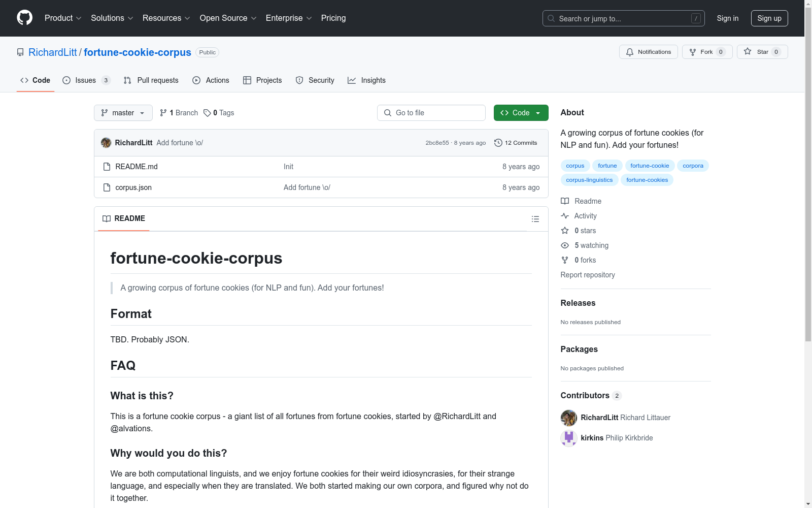Go to GitHub homepage via Octocat logo
Screen dimensions: 812x508
click(24, 18)
